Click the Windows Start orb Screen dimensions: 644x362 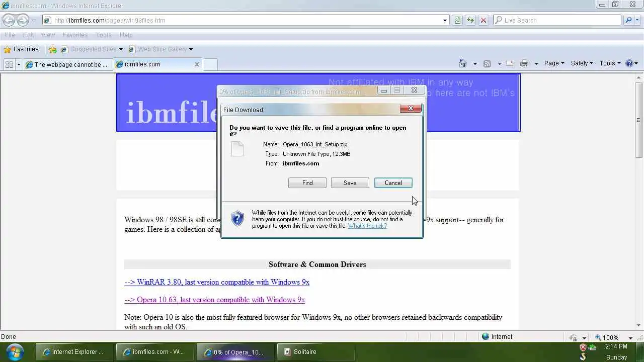click(x=15, y=351)
